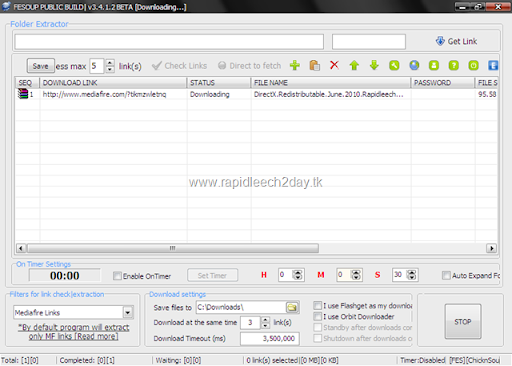This screenshot has height=366, width=512.
Task: Click the blue Facebook icon
Action: 493,65
